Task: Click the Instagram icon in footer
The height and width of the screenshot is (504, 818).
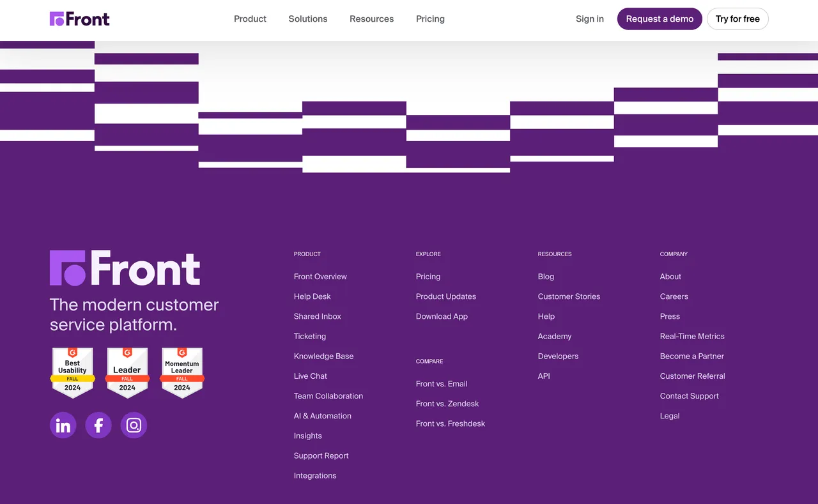Action: point(134,425)
